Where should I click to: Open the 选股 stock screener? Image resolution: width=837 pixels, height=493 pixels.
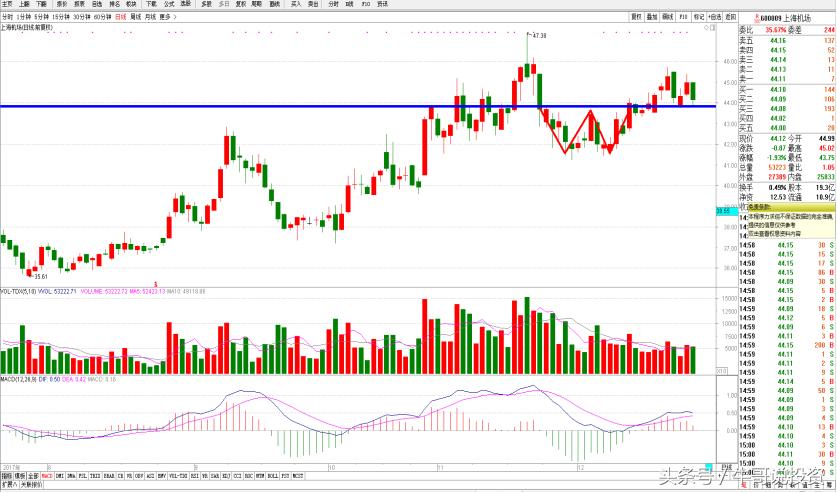185,4
